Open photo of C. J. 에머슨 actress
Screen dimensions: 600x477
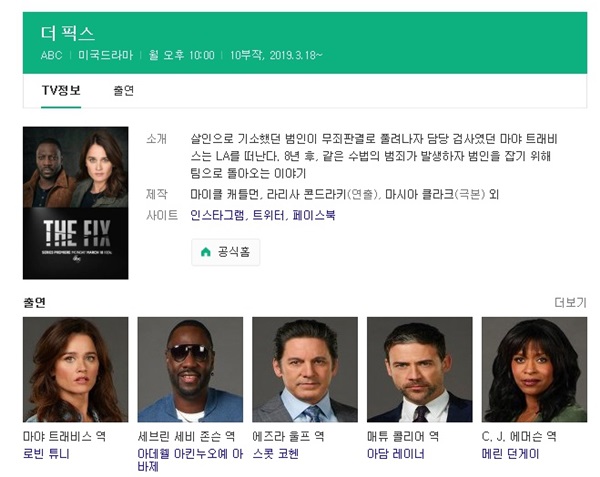[534, 370]
